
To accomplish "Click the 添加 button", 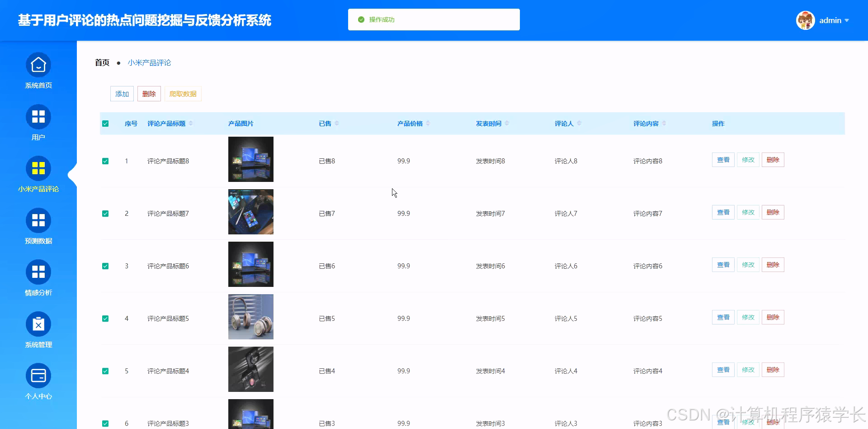I will point(122,94).
